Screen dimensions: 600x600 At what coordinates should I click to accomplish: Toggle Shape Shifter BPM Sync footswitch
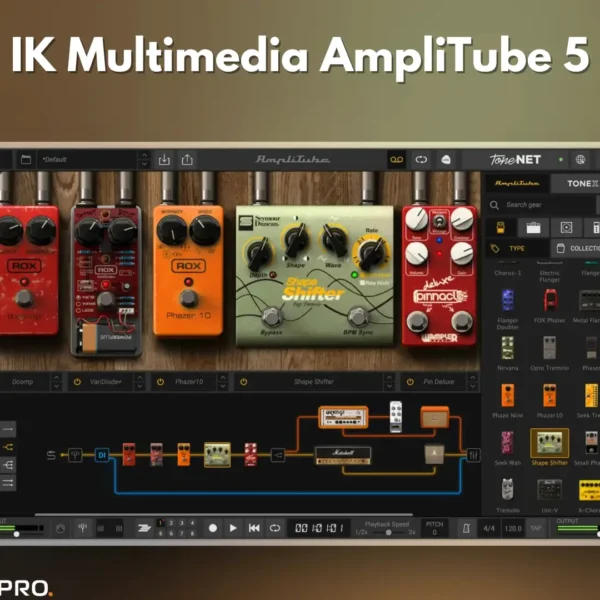point(358,316)
